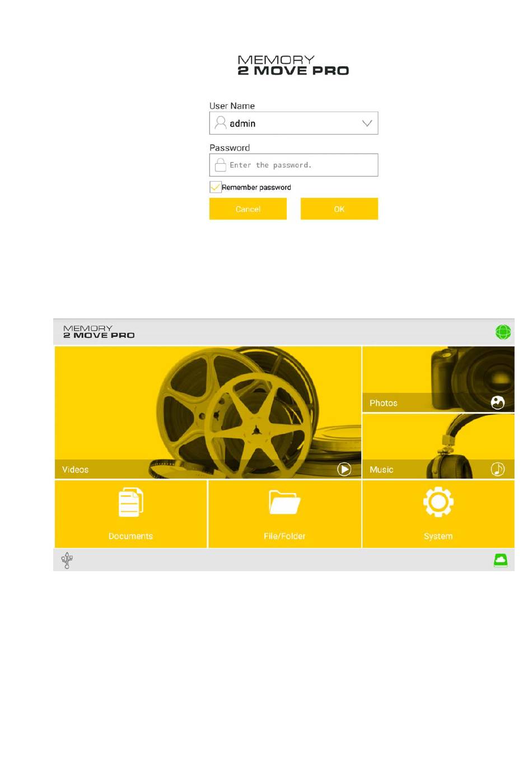
Task: Open Documents via the pages icon
Action: (x=131, y=502)
